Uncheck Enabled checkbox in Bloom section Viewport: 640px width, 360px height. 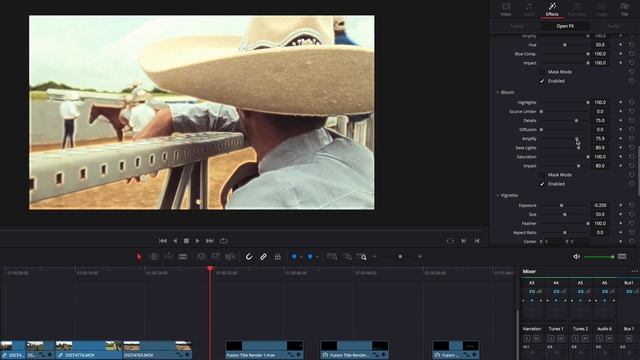click(x=542, y=184)
